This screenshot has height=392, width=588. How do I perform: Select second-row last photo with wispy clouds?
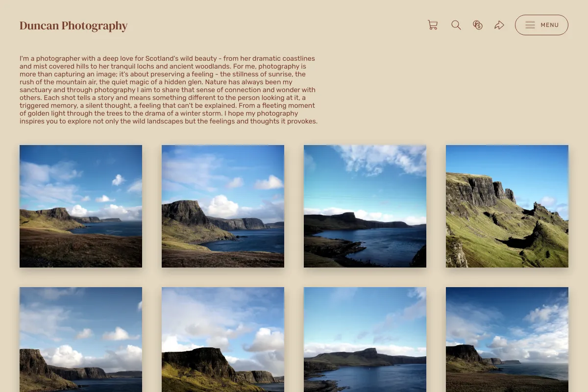pos(507,340)
